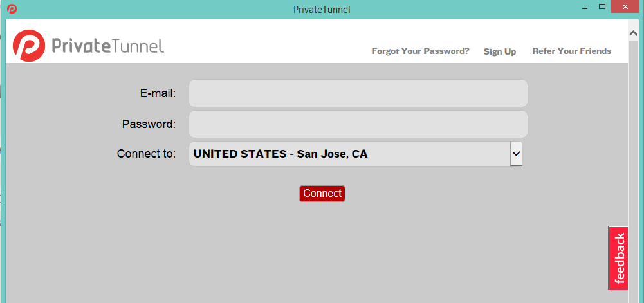The width and height of the screenshot is (644, 303).
Task: Click the PrivateTunnel title bar app icon
Action: click(12, 8)
